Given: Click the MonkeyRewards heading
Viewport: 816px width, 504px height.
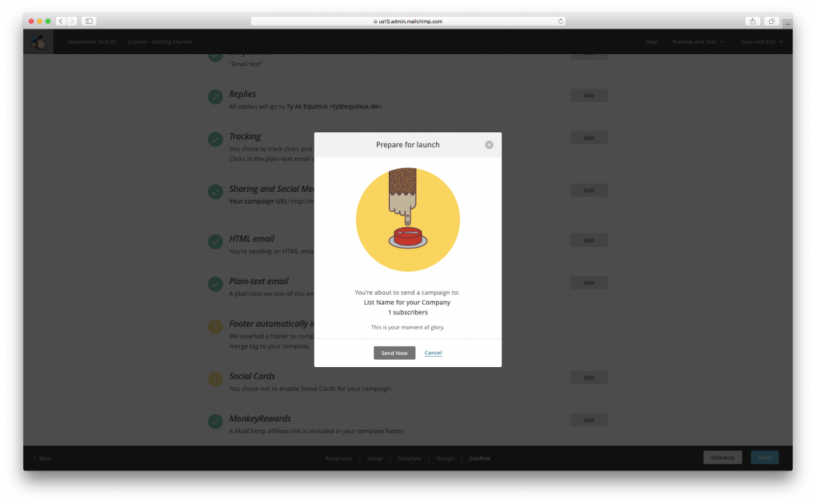Looking at the screenshot, I should 261,419.
